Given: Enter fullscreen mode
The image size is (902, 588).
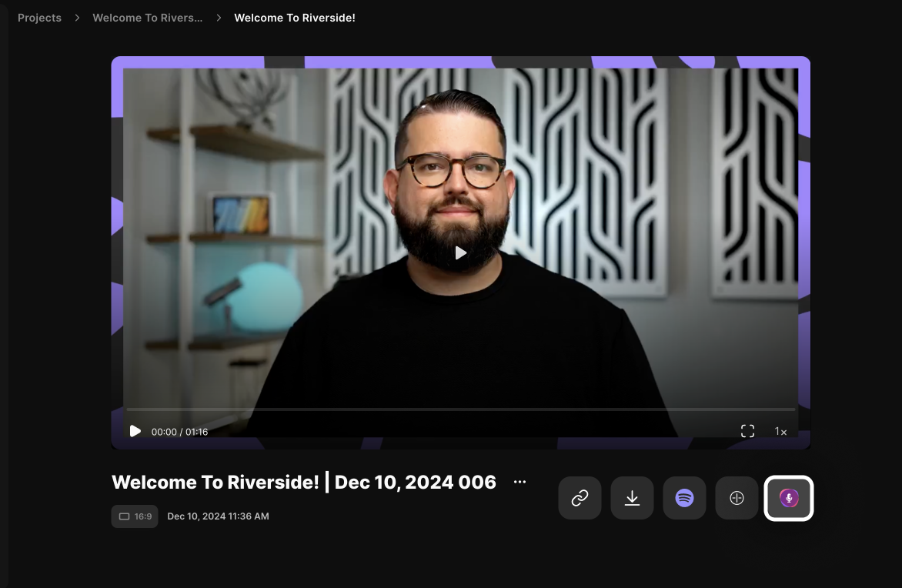Looking at the screenshot, I should pyautogui.click(x=747, y=432).
